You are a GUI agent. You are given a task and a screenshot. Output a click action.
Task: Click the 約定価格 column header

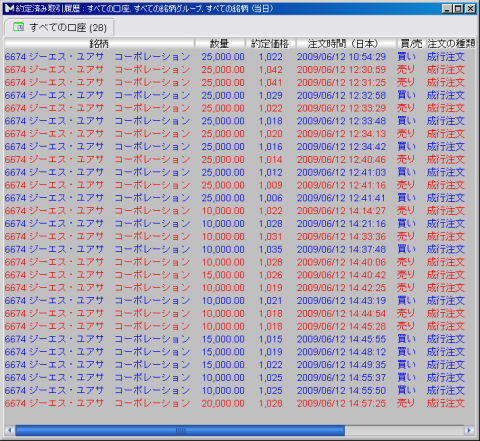pyautogui.click(x=271, y=44)
